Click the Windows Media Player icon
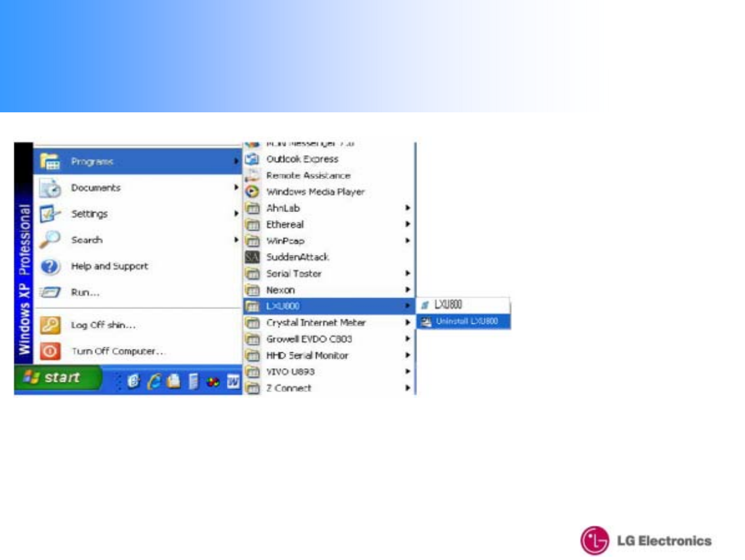This screenshot has height=560, width=745. click(252, 192)
